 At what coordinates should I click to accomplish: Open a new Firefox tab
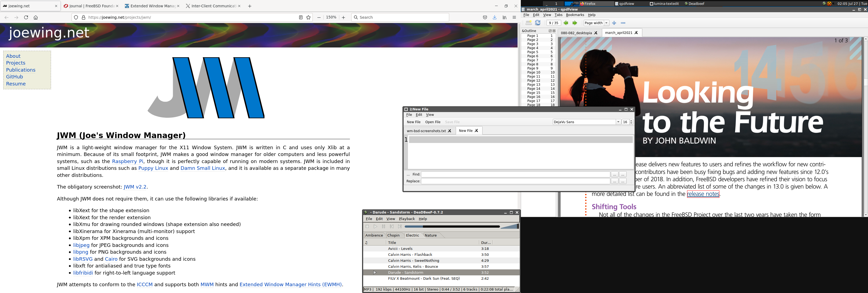point(250,6)
